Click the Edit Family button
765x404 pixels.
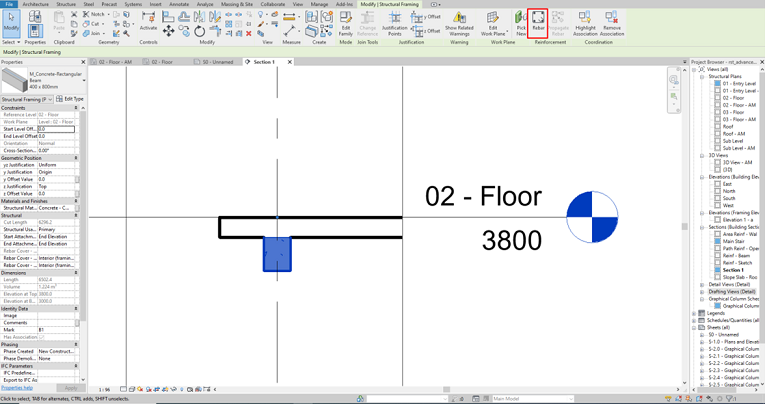click(345, 23)
